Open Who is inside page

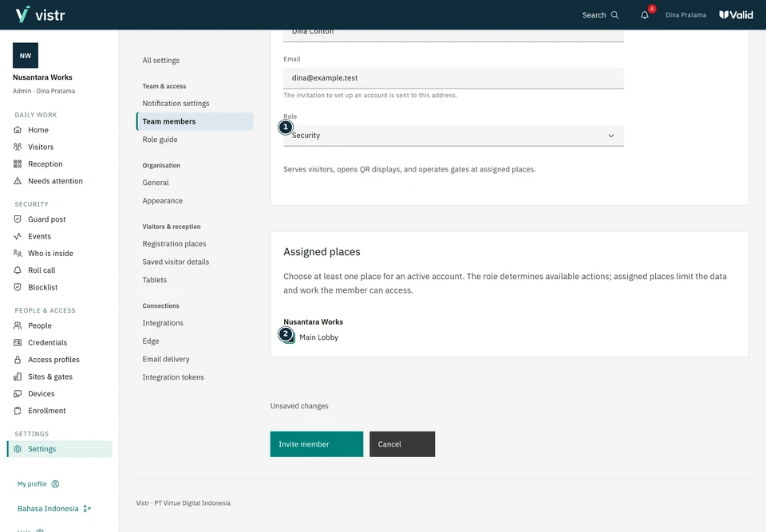tap(50, 254)
